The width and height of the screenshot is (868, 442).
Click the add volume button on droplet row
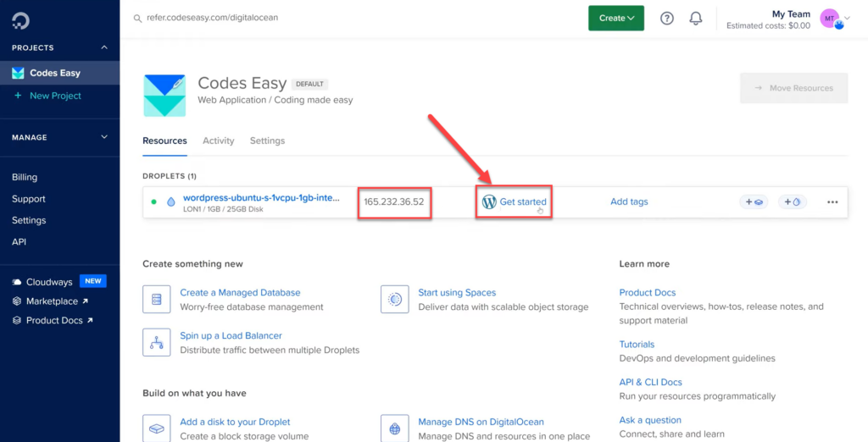click(754, 202)
